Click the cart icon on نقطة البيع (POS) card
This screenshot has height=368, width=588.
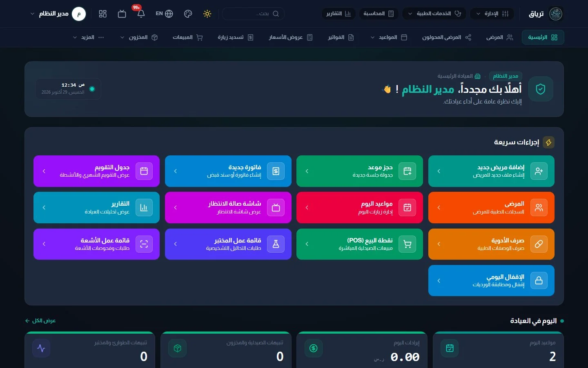coord(407,244)
